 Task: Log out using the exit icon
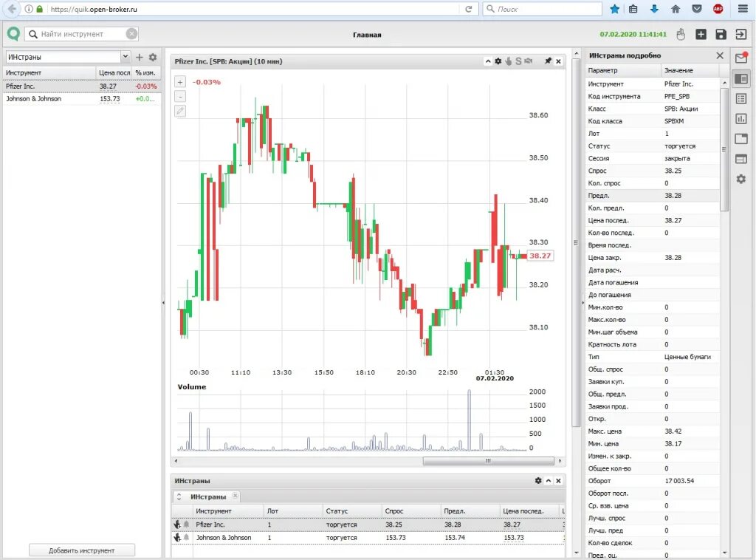click(740, 34)
